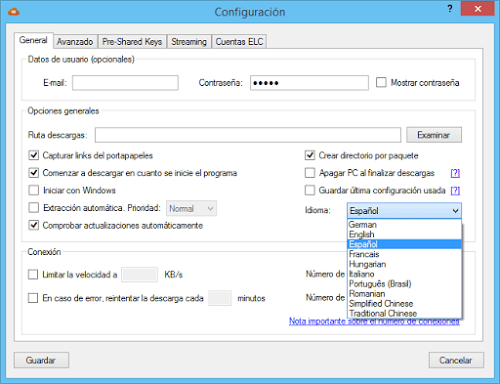This screenshot has width=500, height=384.
Task: Click the [?] help link beside Apagar PC
Action: 455,173
